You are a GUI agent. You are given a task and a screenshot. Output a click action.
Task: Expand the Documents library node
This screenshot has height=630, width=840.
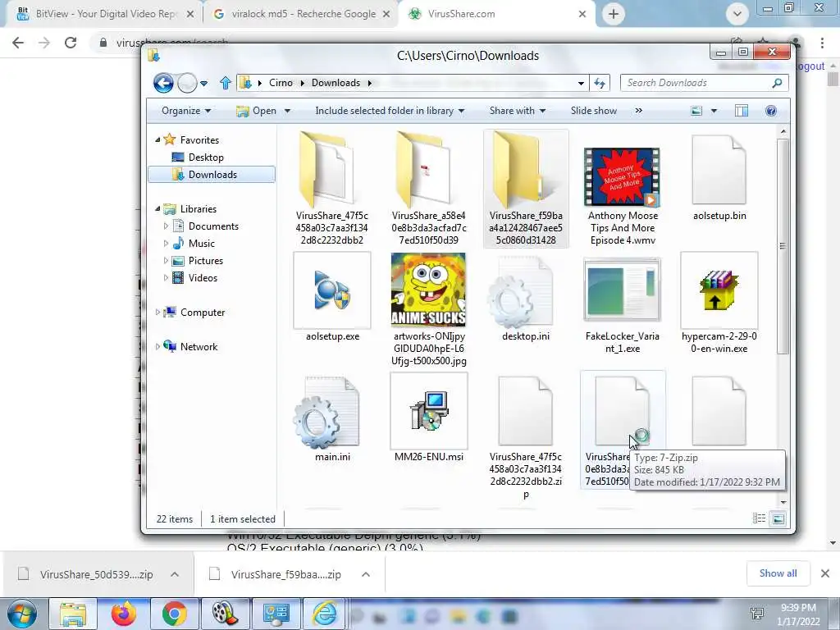coord(166,226)
